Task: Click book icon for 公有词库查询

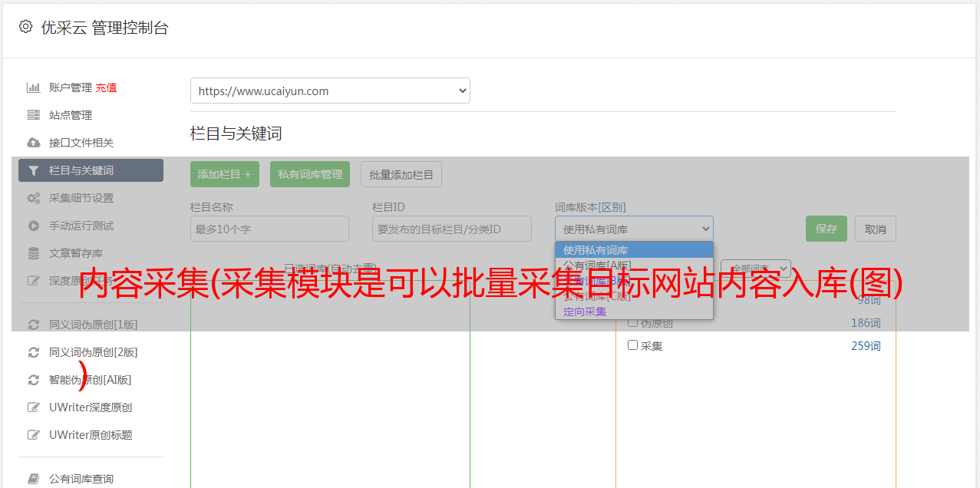Action: pyautogui.click(x=33, y=479)
